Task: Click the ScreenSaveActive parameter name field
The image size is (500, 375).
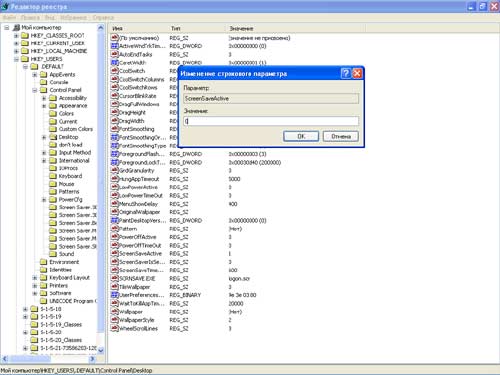Action: 271,98
